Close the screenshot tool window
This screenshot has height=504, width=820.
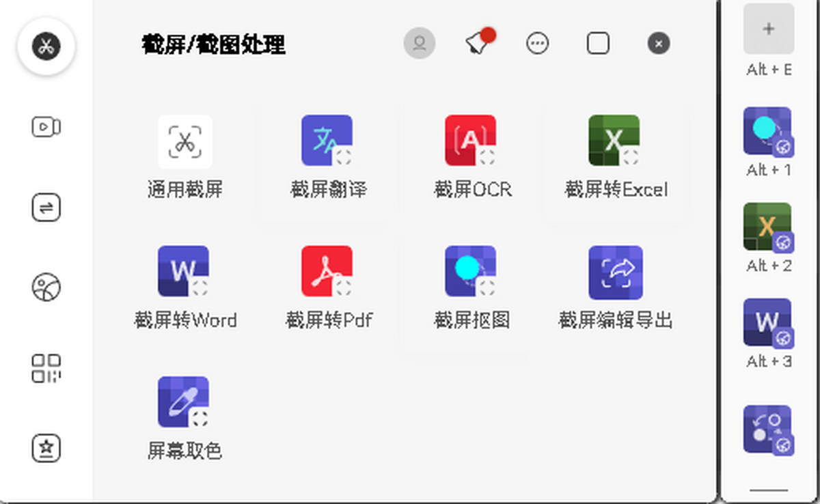point(659,44)
